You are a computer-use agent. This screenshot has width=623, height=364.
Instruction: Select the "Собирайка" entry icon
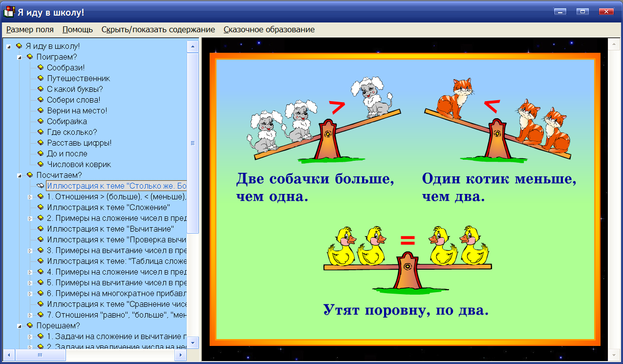(41, 121)
